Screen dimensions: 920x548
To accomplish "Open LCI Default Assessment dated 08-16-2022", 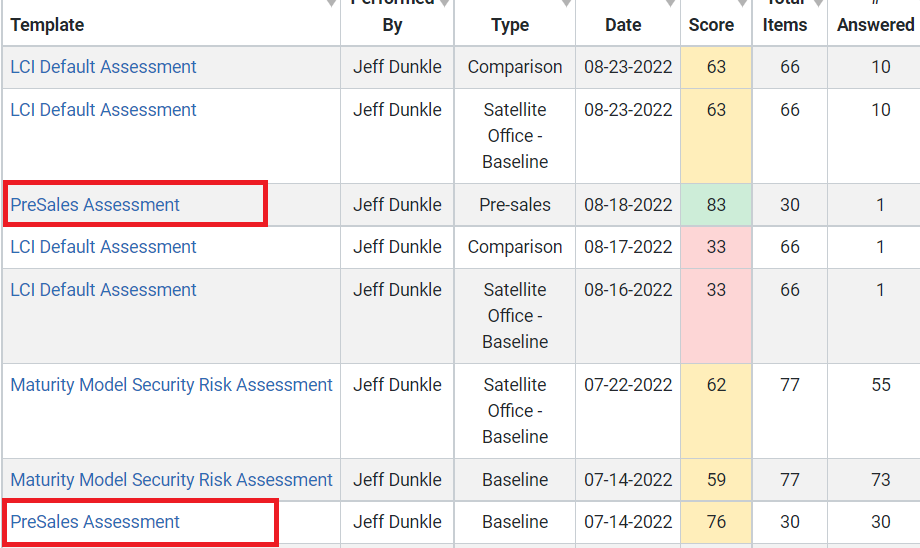I will (x=103, y=290).
